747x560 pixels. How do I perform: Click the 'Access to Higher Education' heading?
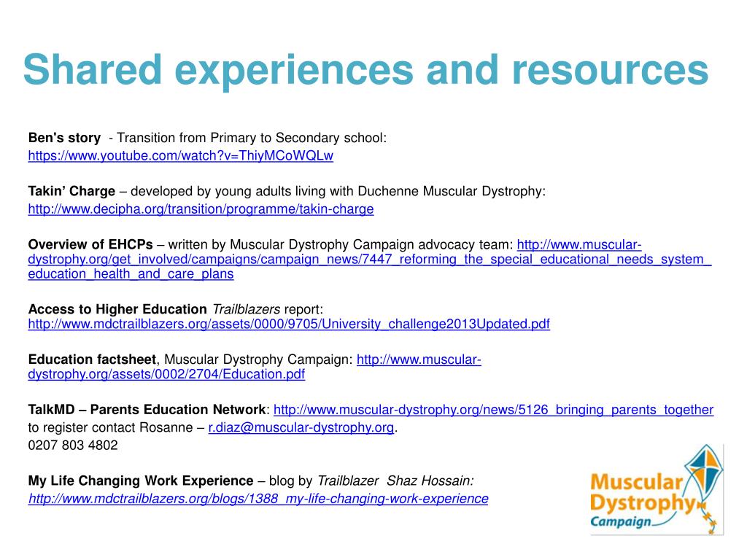tap(117, 309)
